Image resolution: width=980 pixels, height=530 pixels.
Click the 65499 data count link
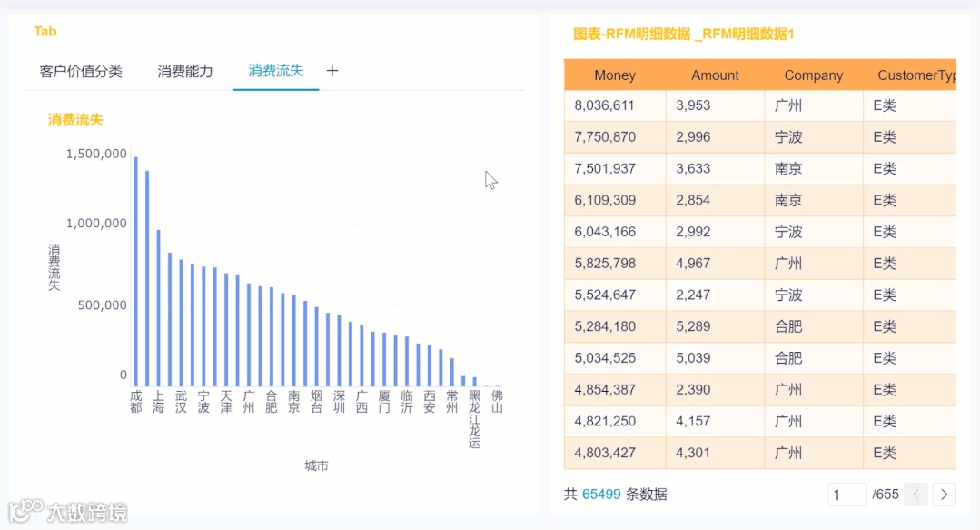click(601, 494)
